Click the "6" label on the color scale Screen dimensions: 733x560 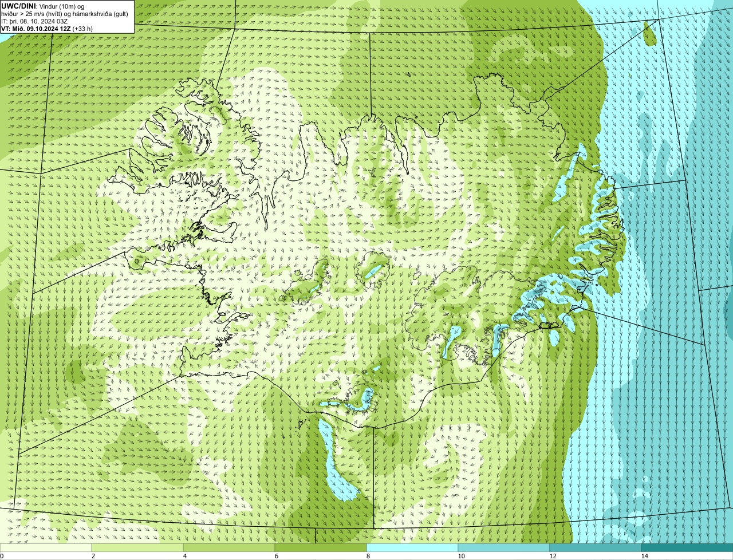tap(277, 556)
